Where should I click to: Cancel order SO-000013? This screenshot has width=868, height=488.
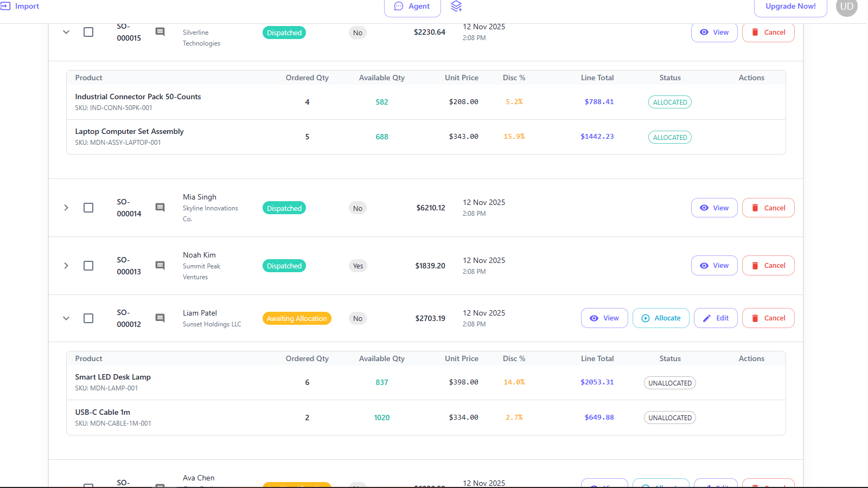[768, 266]
